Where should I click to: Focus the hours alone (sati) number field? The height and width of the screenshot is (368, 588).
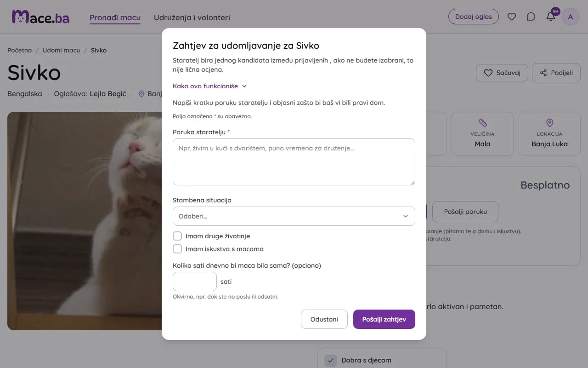pyautogui.click(x=195, y=282)
